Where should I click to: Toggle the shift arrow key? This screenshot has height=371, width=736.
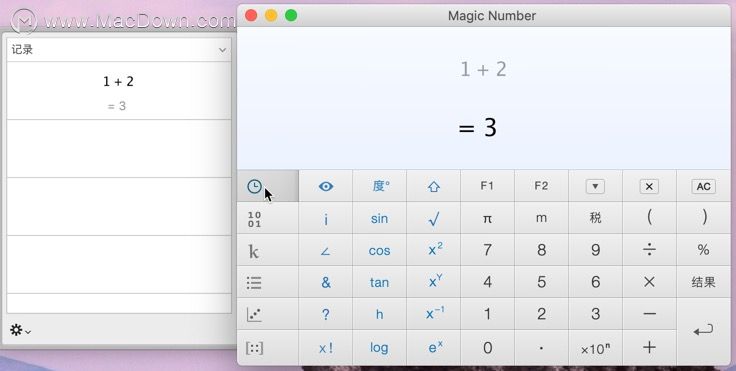[434, 186]
